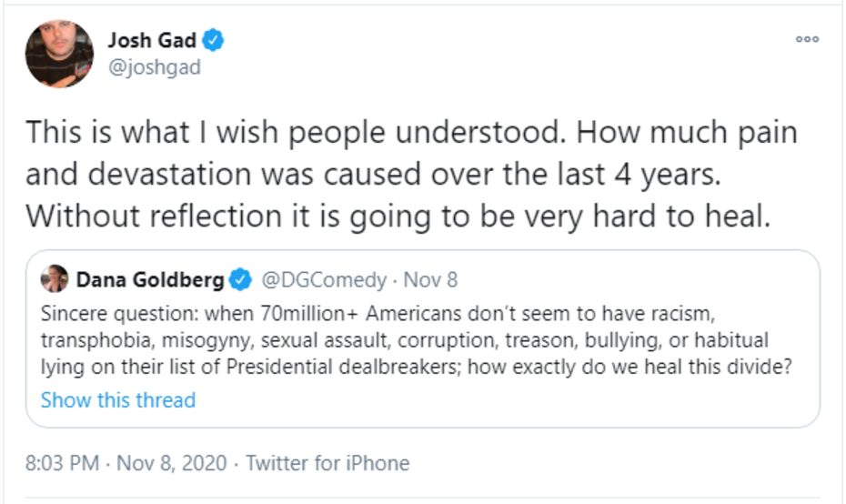846x504 pixels.
Task: Click Josh Gad's profile avatar
Action: [59, 54]
